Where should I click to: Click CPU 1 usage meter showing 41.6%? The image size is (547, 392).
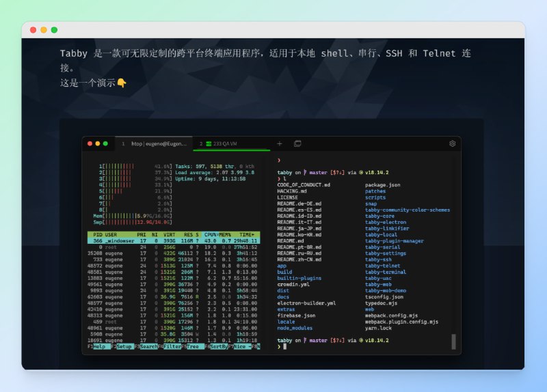pos(135,166)
